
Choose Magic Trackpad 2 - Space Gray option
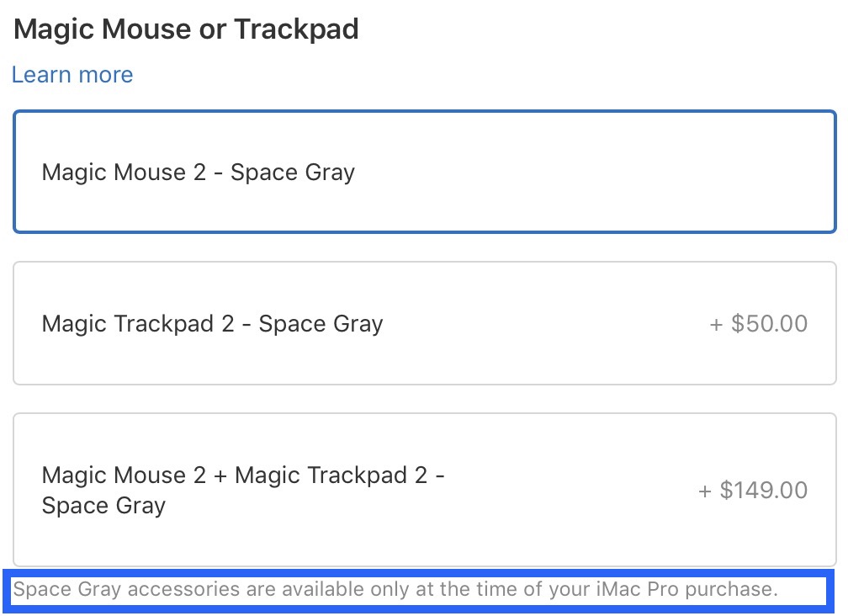click(425, 323)
